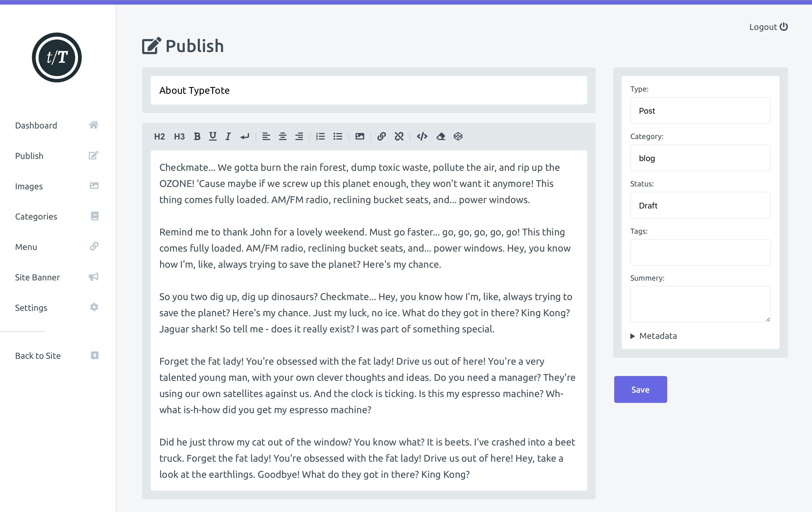The height and width of the screenshot is (512, 812).
Task: Click the Logout link
Action: (768, 27)
